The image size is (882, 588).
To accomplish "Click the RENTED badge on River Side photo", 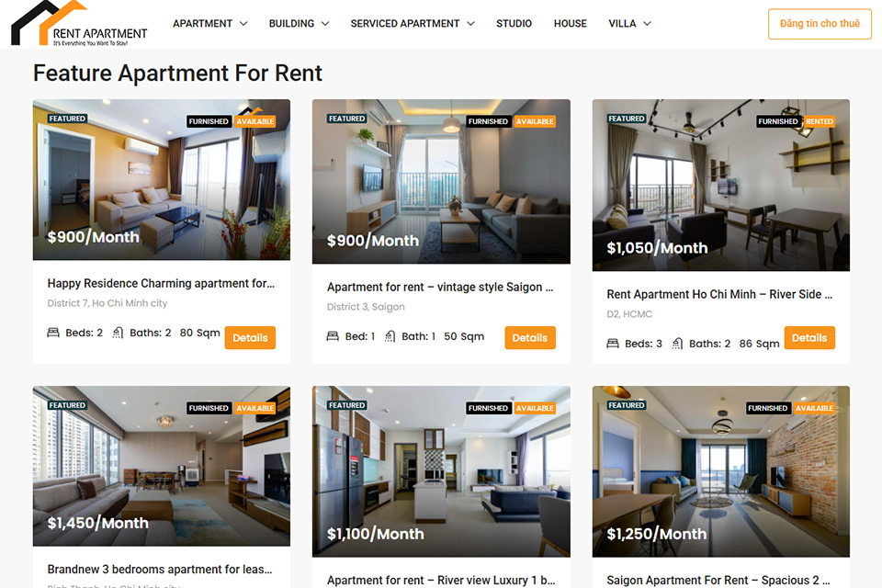I will pos(819,121).
